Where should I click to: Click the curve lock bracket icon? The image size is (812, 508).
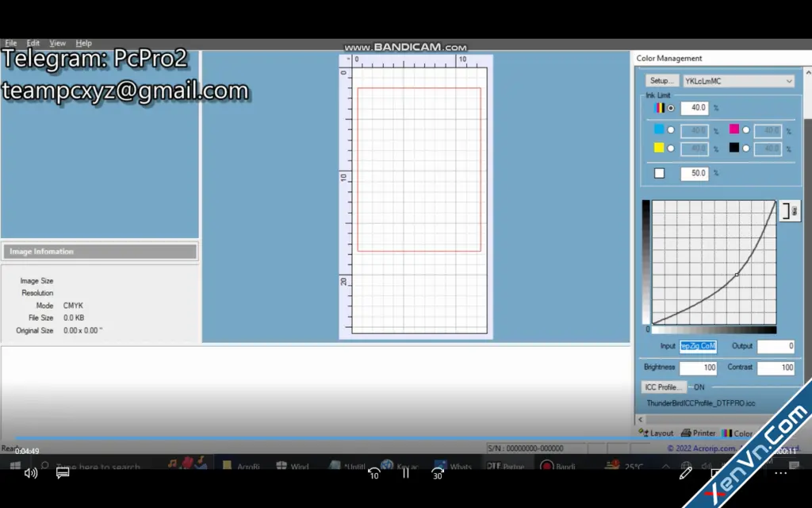(x=789, y=211)
